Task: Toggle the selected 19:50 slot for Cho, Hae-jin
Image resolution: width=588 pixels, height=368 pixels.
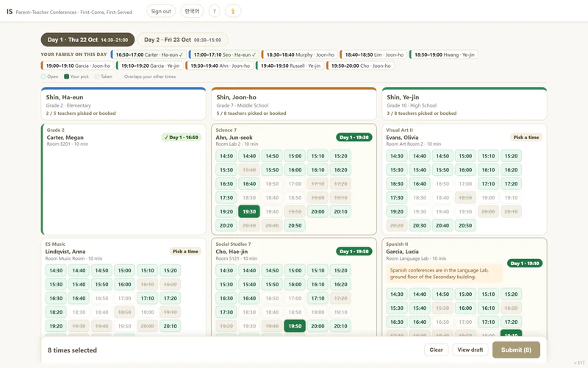Action: coord(295,326)
